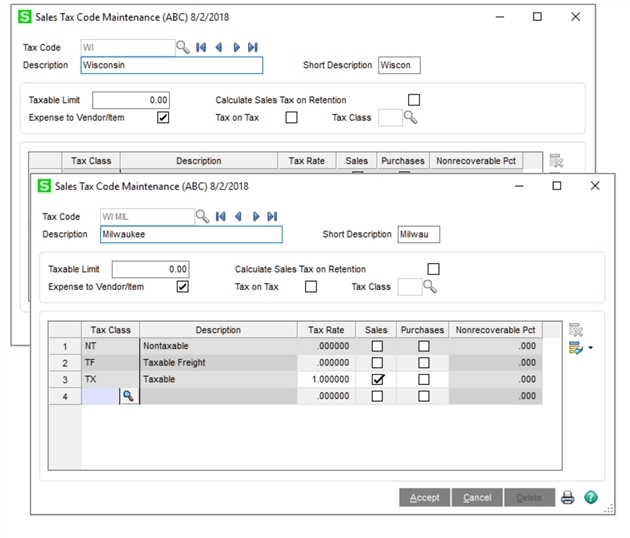This screenshot has height=538, width=630.
Task: Go to next record in Milwaukee window
Action: click(x=255, y=216)
